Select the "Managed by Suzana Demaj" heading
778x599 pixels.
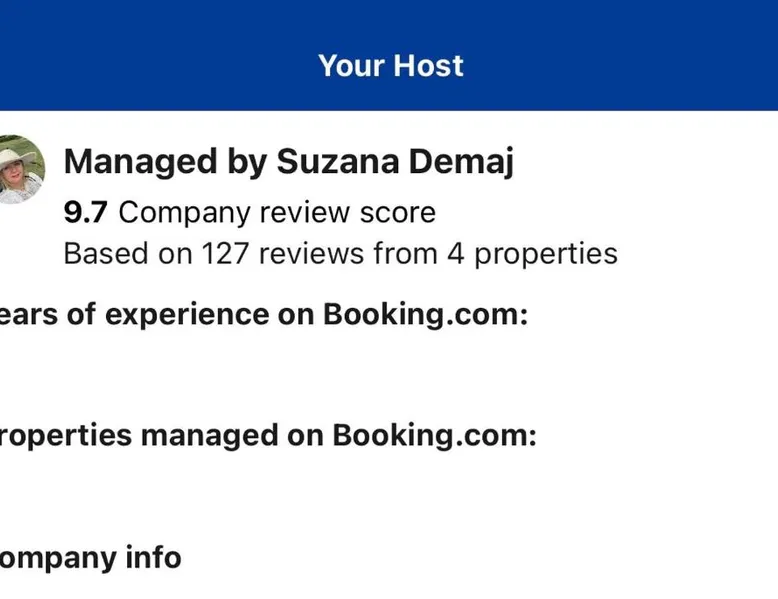(288, 161)
